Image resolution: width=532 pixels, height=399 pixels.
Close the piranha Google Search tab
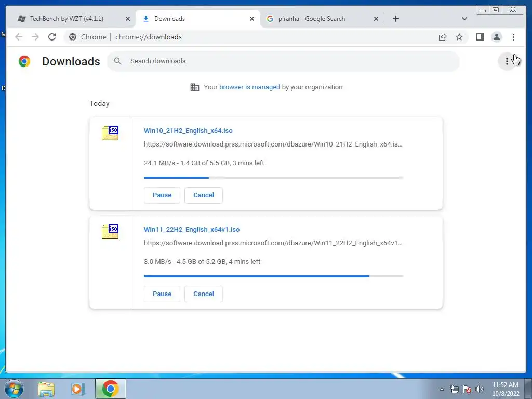(376, 19)
